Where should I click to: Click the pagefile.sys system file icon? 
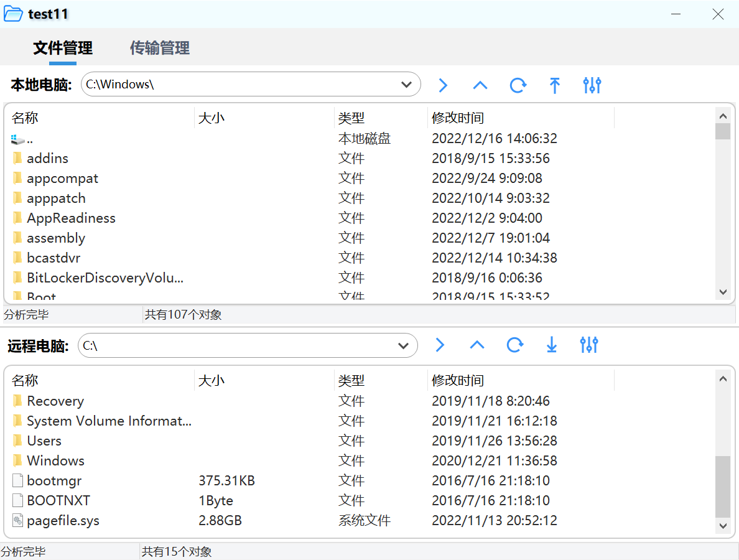(17, 520)
